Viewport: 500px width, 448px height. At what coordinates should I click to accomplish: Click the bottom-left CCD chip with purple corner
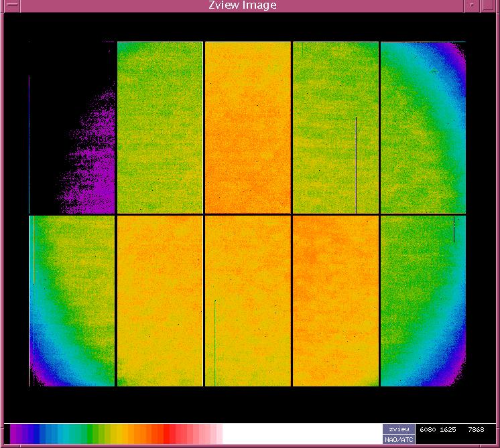(x=72, y=301)
